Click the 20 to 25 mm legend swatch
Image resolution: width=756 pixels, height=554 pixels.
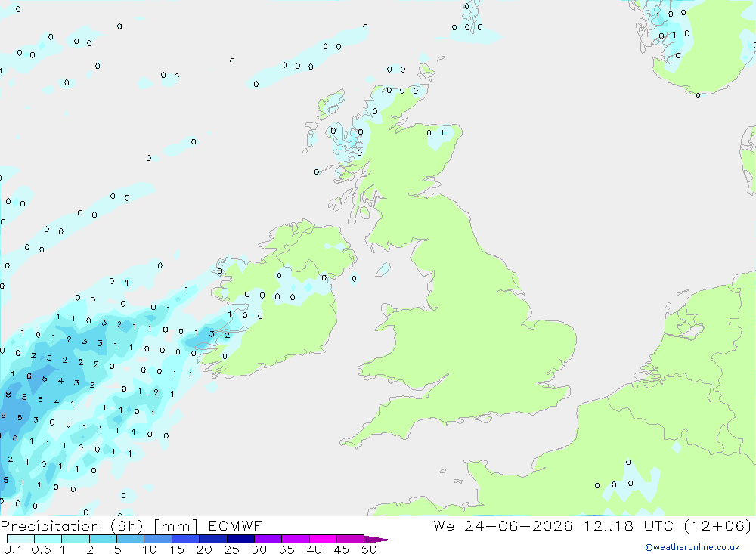[x=212, y=539]
